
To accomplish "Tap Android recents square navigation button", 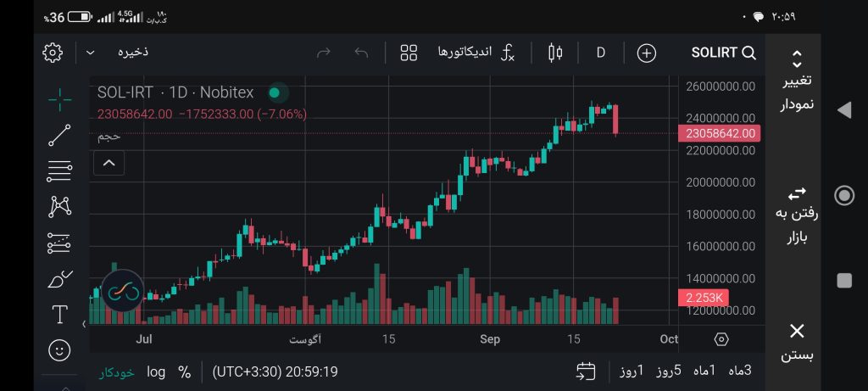I will tap(844, 281).
